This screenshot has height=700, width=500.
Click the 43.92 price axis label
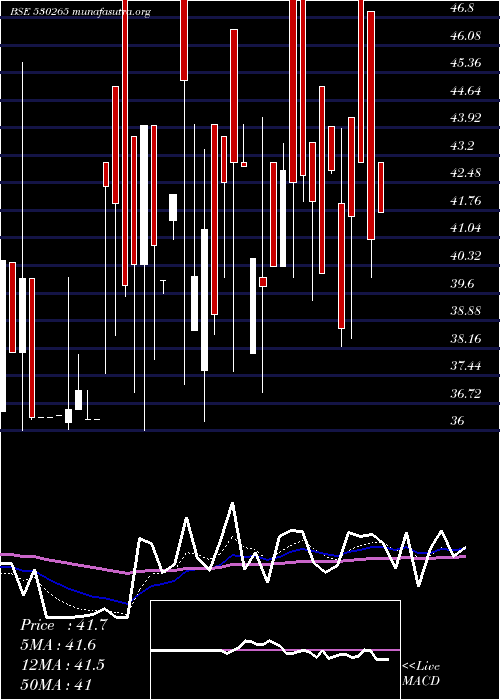click(466, 118)
